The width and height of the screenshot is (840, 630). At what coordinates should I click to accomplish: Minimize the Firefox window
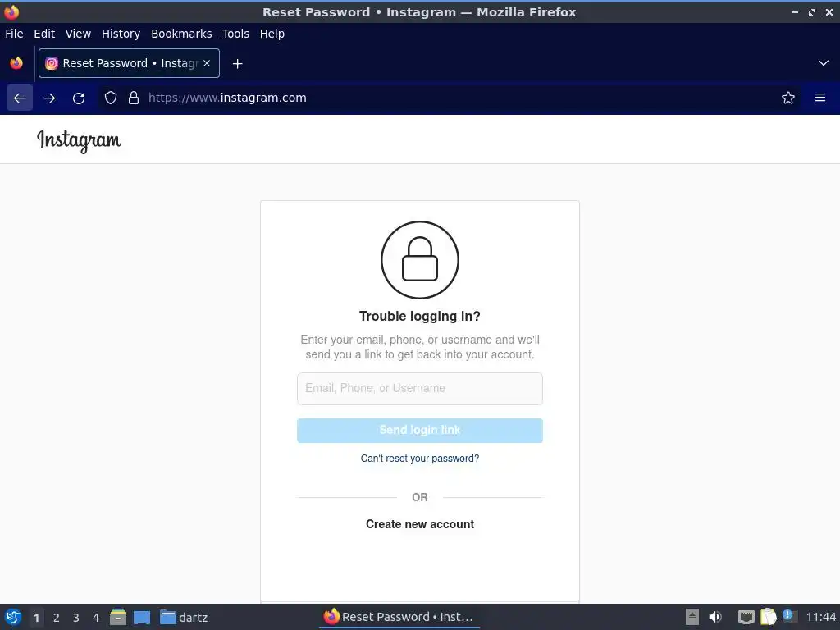[794, 11]
